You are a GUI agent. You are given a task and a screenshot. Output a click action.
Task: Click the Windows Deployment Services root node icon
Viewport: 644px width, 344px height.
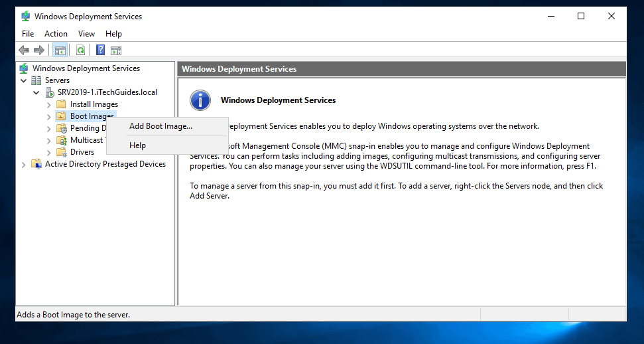(x=25, y=68)
